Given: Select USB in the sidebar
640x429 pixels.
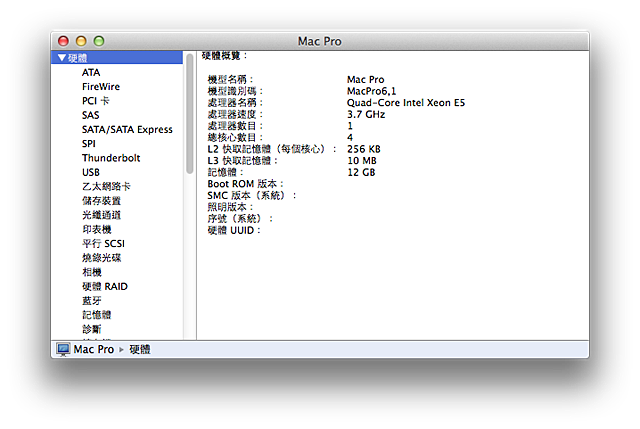Looking at the screenshot, I should pyautogui.click(x=91, y=172).
